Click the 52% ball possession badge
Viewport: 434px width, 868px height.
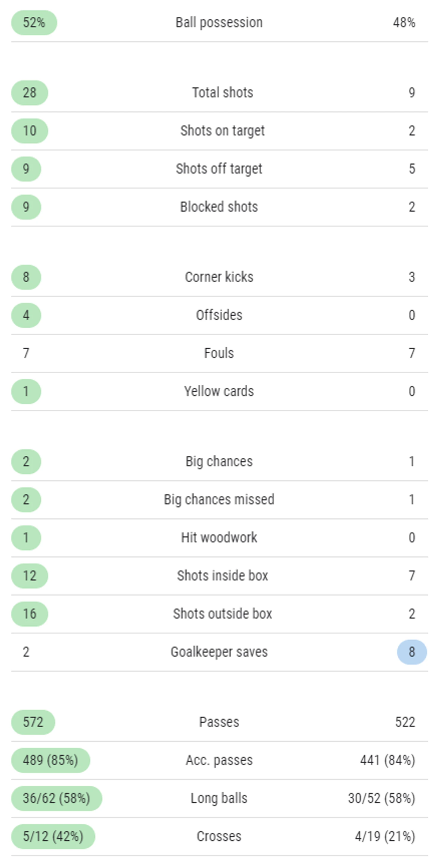point(34,23)
